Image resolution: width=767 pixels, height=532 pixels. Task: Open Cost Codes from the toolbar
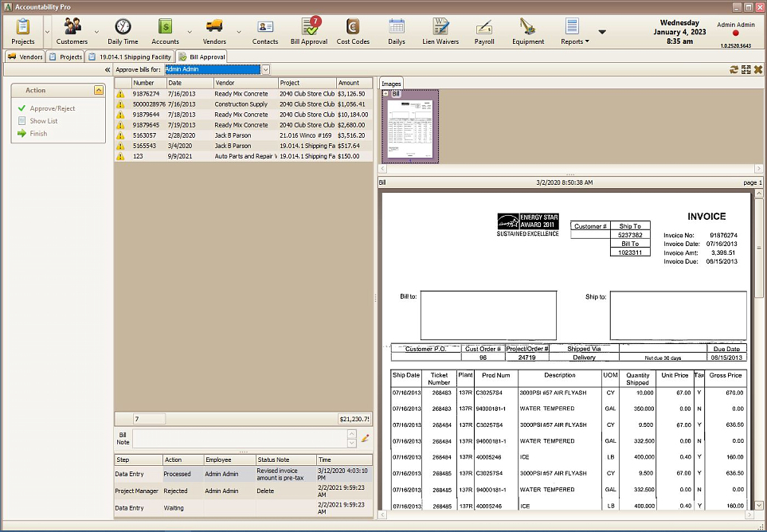click(353, 30)
